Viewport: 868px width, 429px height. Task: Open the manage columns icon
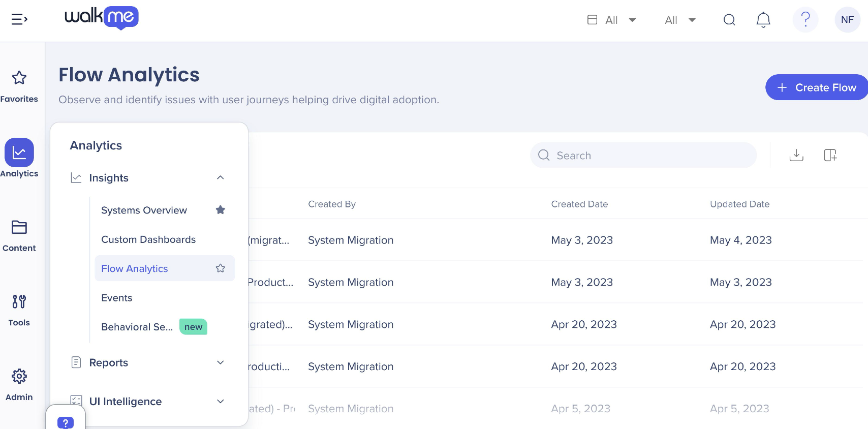(830, 155)
